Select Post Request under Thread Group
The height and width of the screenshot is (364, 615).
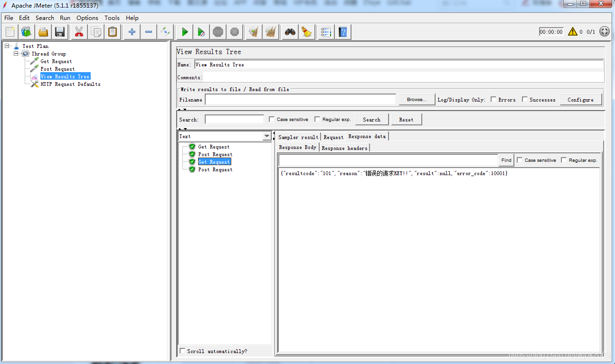click(x=57, y=69)
